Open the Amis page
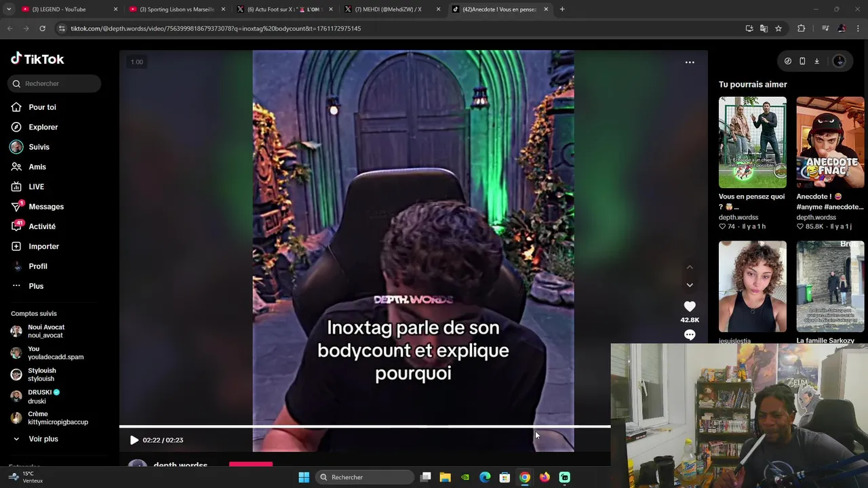The image size is (868, 488). click(37, 167)
